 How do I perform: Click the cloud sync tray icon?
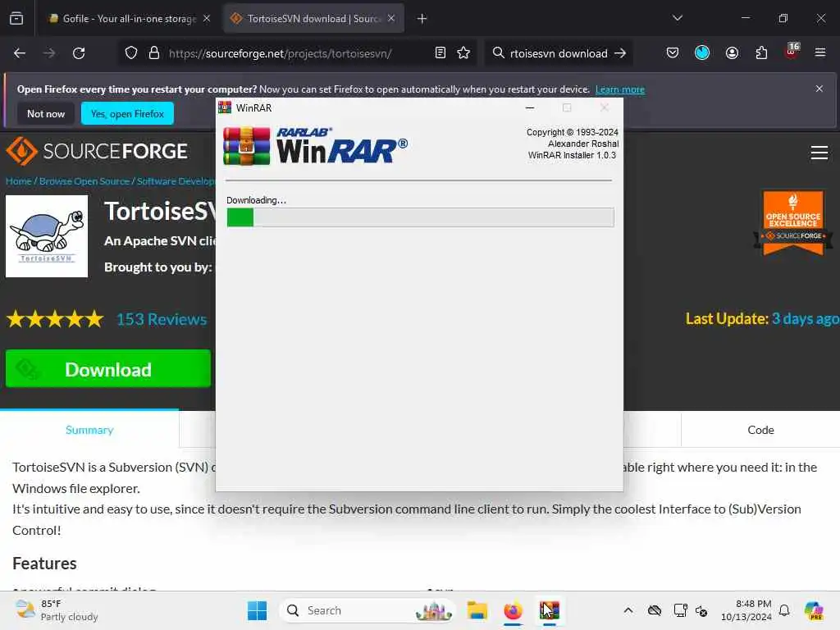[654, 610]
